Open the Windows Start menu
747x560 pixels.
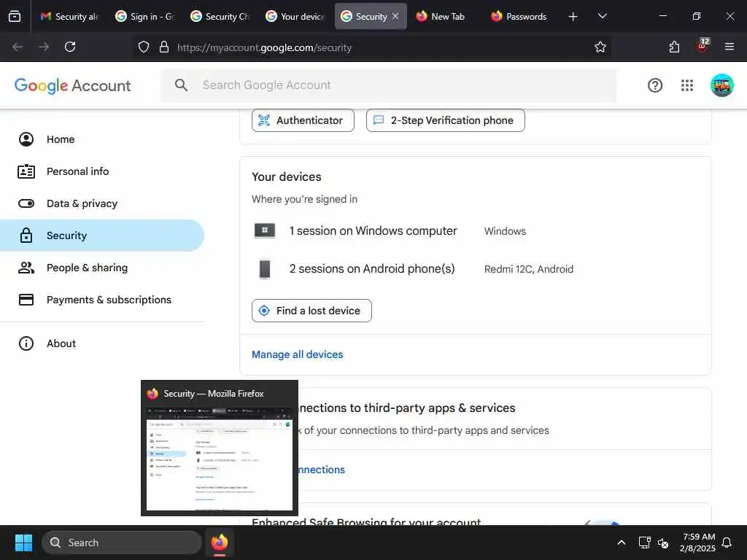click(x=23, y=542)
